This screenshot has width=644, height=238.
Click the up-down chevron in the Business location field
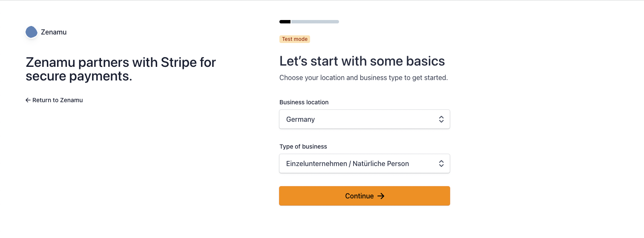441,119
